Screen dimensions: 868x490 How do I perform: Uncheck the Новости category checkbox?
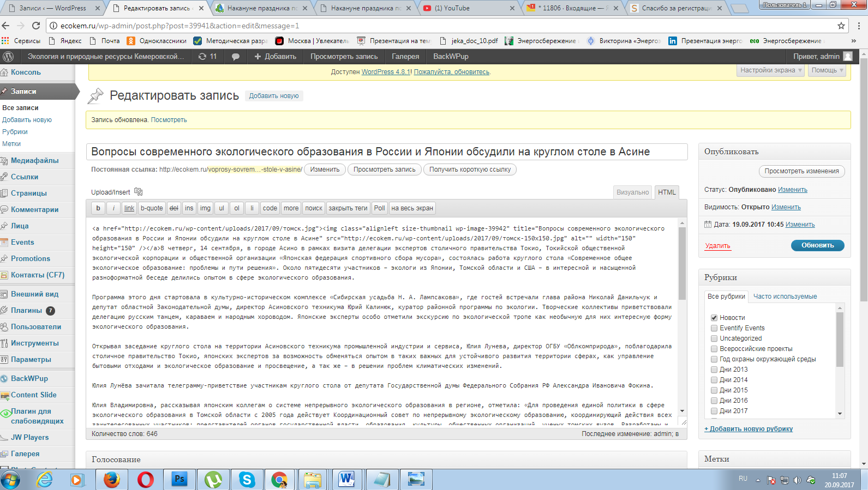pyautogui.click(x=714, y=318)
